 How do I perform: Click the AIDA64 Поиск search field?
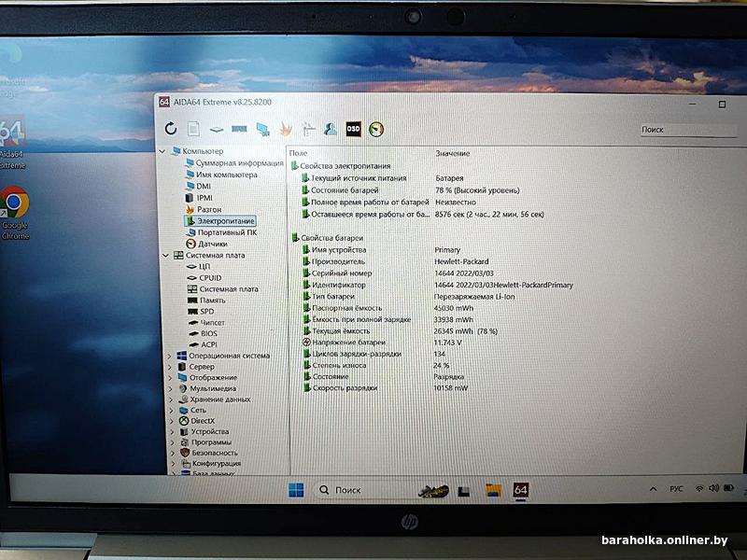[x=688, y=130]
